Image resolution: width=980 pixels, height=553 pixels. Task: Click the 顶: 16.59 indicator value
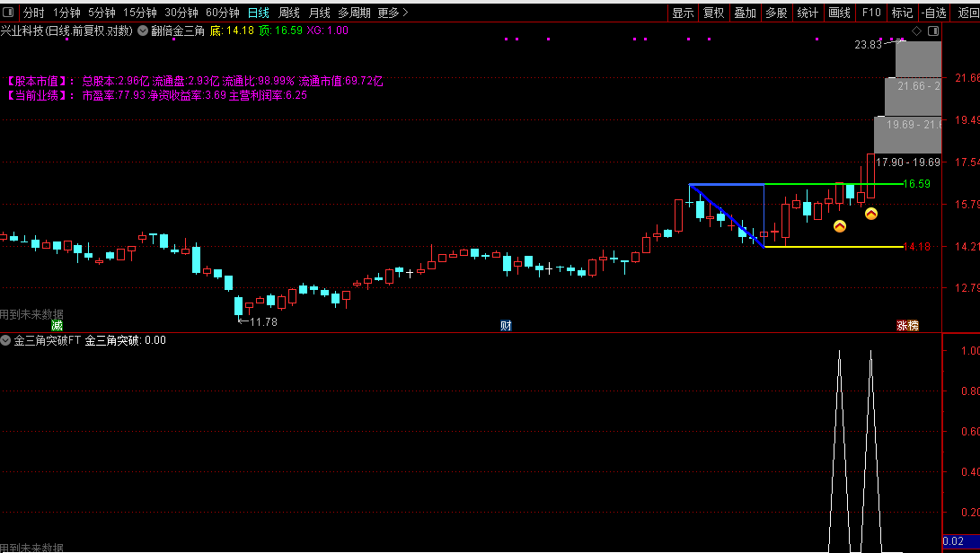(x=280, y=31)
